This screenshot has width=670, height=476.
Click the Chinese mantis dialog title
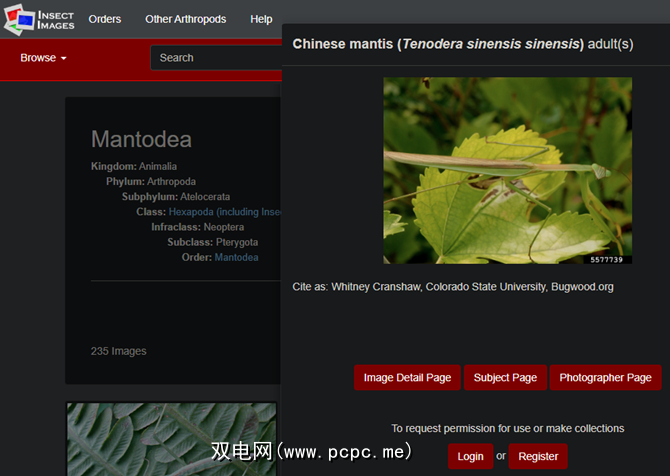click(463, 44)
